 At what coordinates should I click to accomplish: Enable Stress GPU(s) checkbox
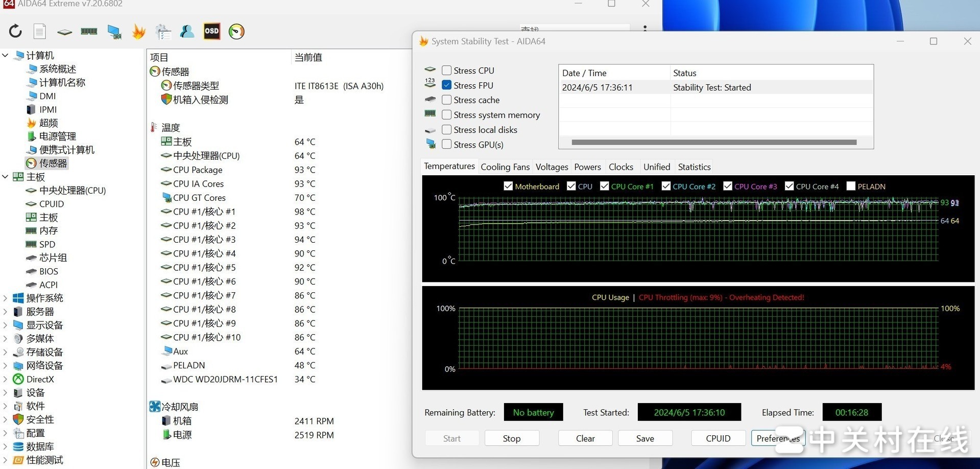[446, 145]
